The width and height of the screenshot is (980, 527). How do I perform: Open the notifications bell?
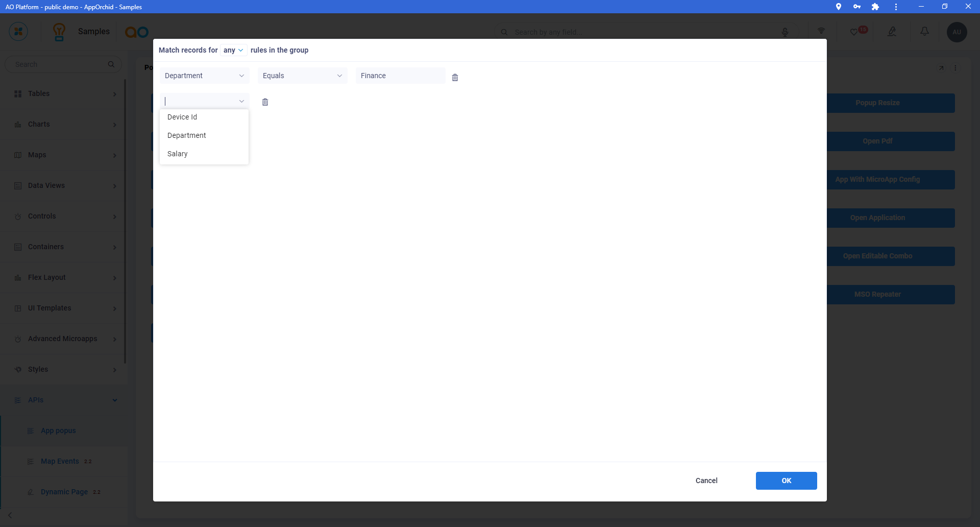point(924,32)
